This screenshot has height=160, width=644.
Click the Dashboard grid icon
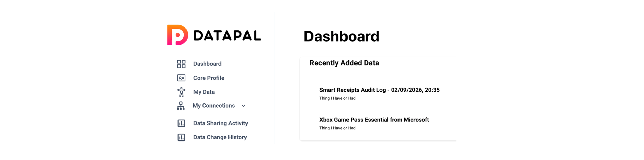point(181,64)
